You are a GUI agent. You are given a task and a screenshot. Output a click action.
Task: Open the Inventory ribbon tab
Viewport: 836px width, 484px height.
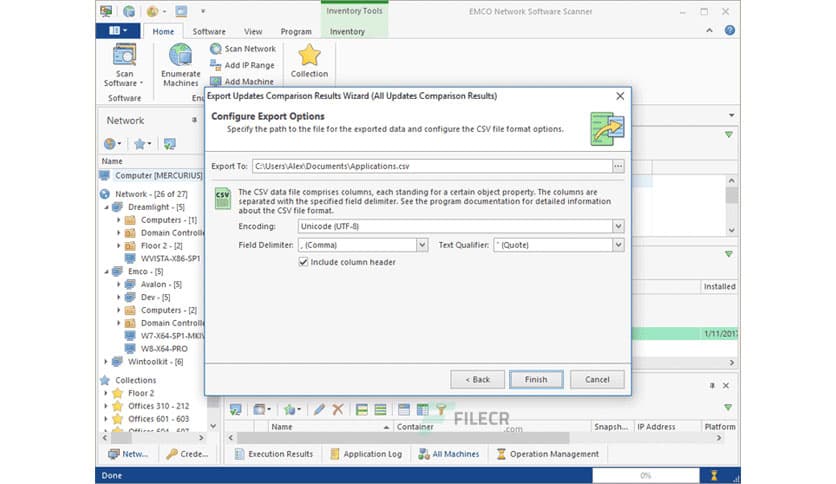click(347, 31)
